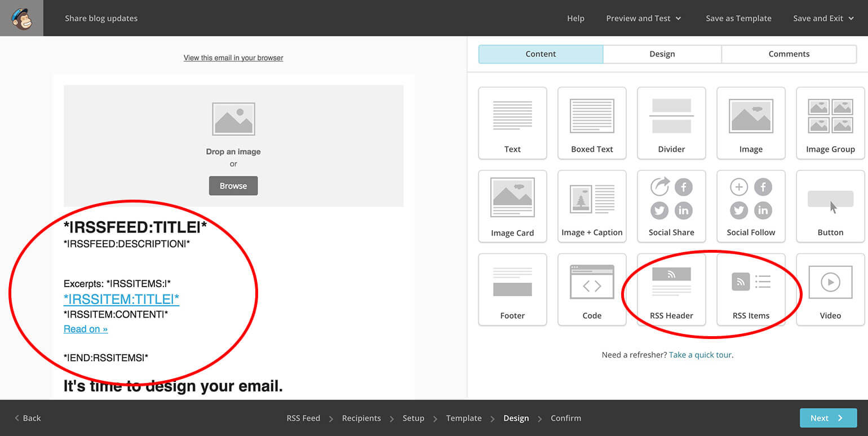
Task: Switch to the Design tab
Action: [662, 54]
